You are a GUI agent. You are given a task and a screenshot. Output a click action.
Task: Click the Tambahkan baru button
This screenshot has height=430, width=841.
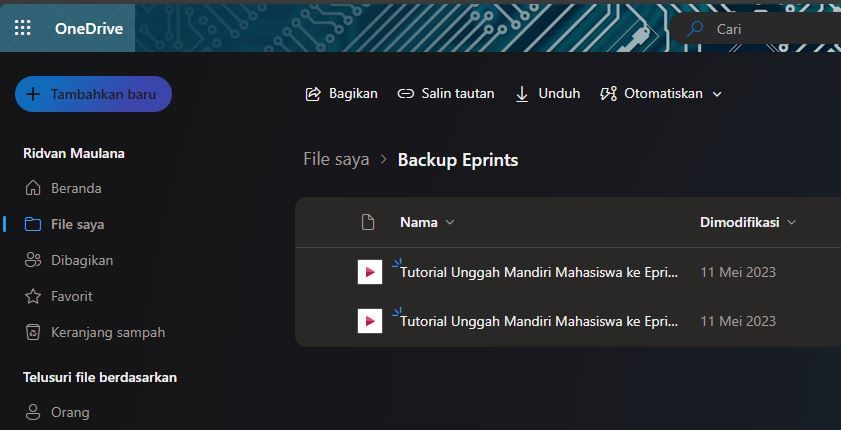[x=93, y=94]
